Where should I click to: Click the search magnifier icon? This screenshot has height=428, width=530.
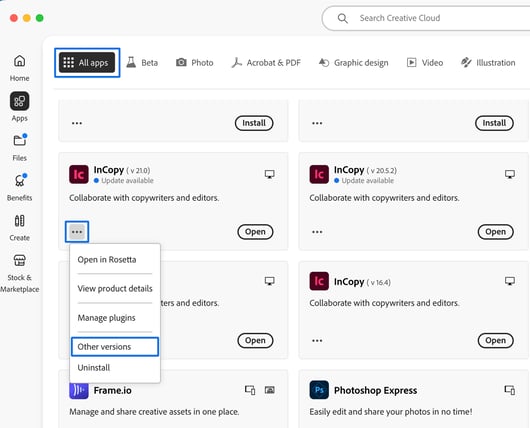342,18
